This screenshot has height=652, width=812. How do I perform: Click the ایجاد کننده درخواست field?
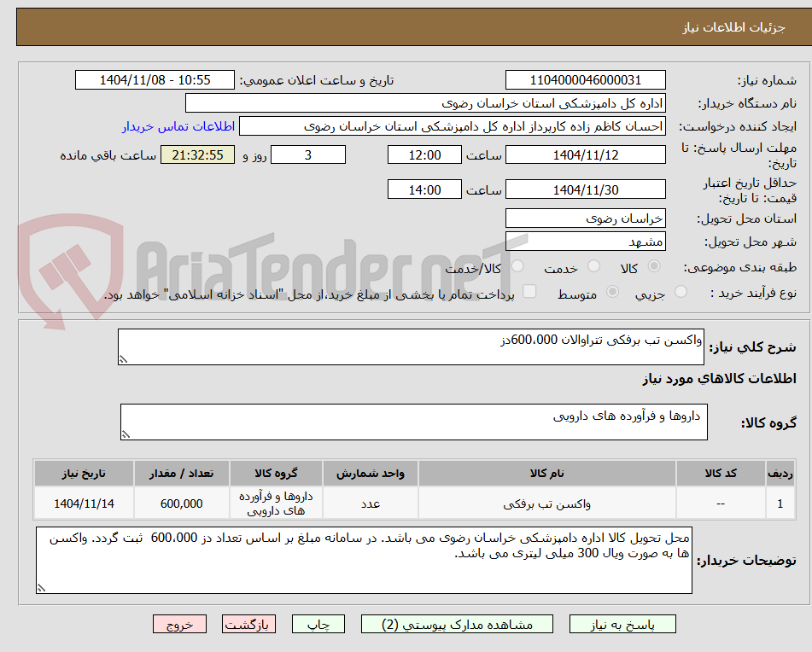452,126
